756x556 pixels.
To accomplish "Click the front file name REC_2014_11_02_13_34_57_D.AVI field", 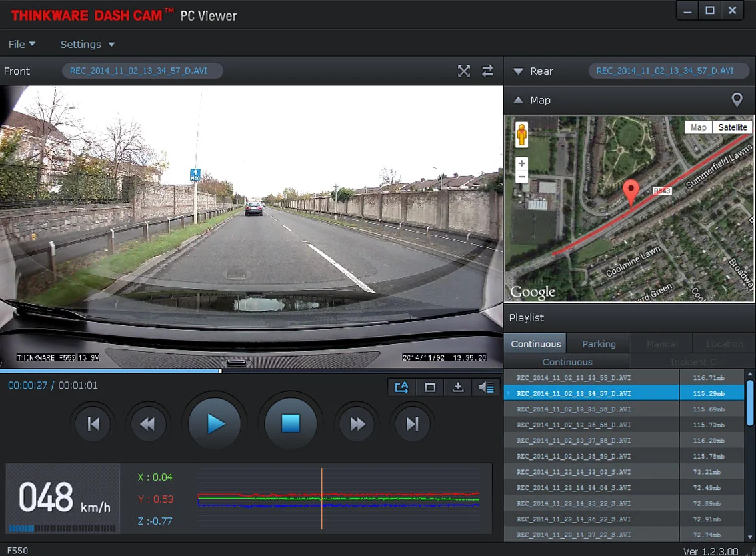I will click(x=142, y=71).
